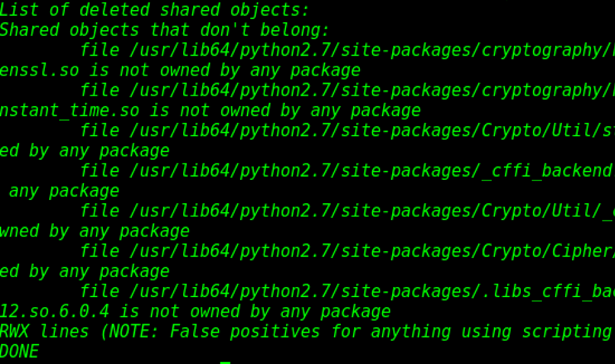Click the first 'ed by any package' line

point(85,151)
